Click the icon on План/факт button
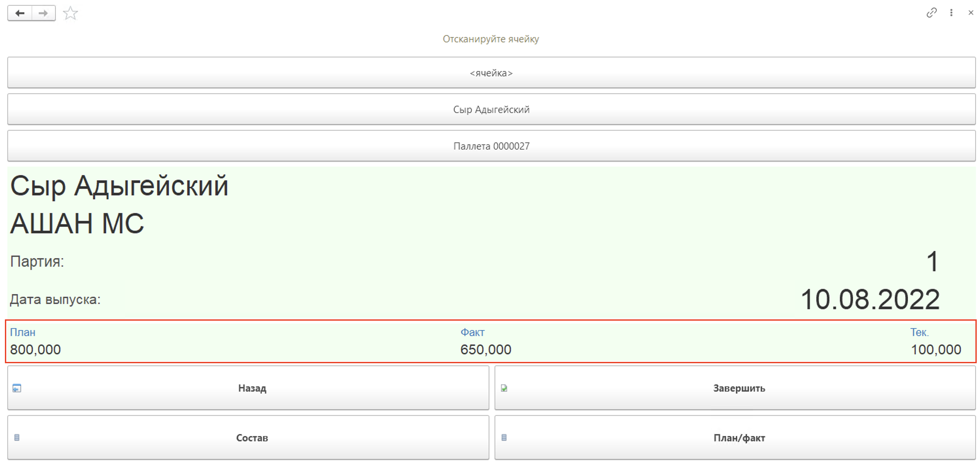This screenshot has width=980, height=464. coord(504,438)
